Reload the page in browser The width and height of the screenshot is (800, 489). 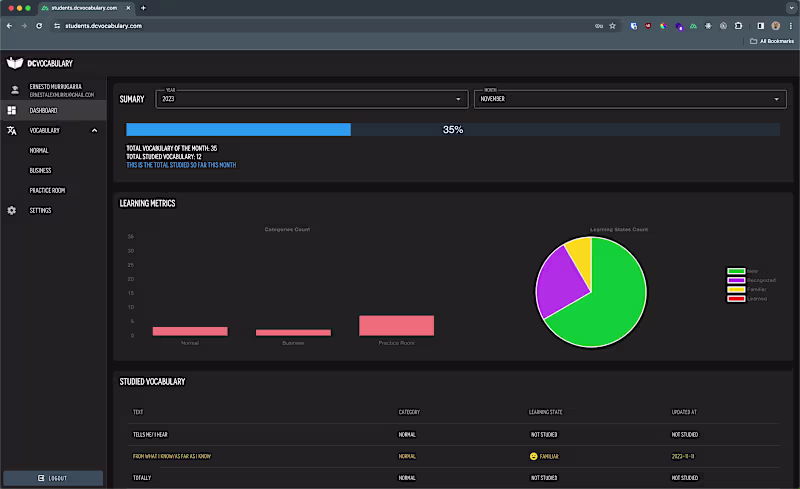(39, 25)
